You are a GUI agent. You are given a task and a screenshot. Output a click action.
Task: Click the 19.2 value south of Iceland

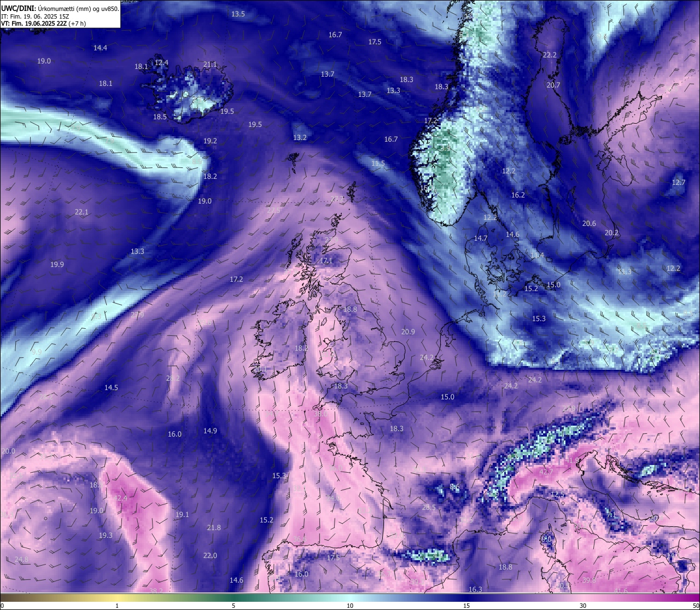coord(210,141)
